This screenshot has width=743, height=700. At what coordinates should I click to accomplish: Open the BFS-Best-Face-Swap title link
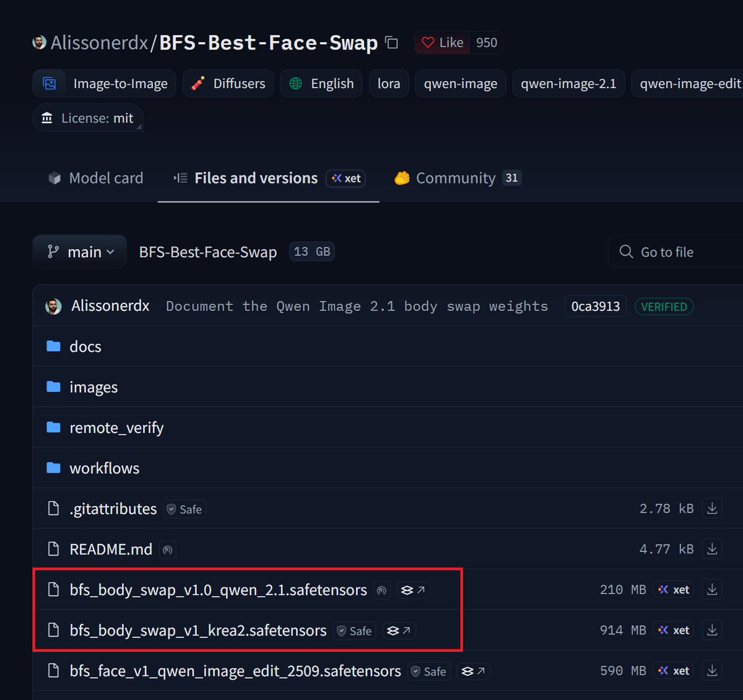pos(269,42)
